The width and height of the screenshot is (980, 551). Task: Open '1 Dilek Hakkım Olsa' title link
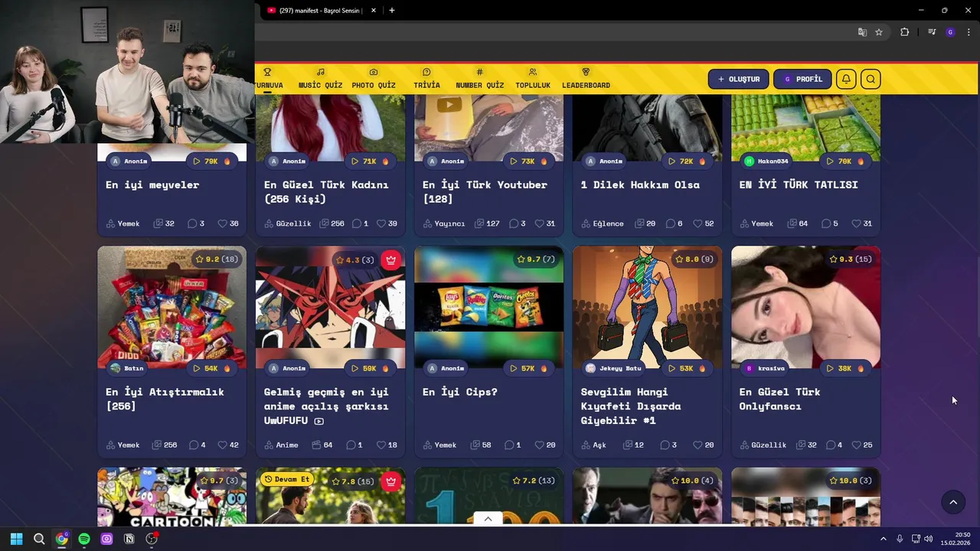[x=640, y=184]
